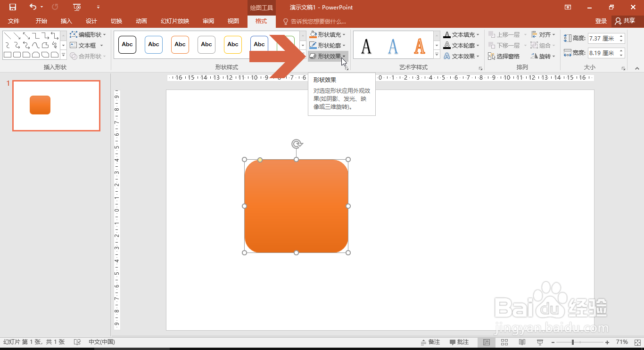Open 文本效果 dropdown
This screenshot has height=350, width=644.
[x=461, y=56]
